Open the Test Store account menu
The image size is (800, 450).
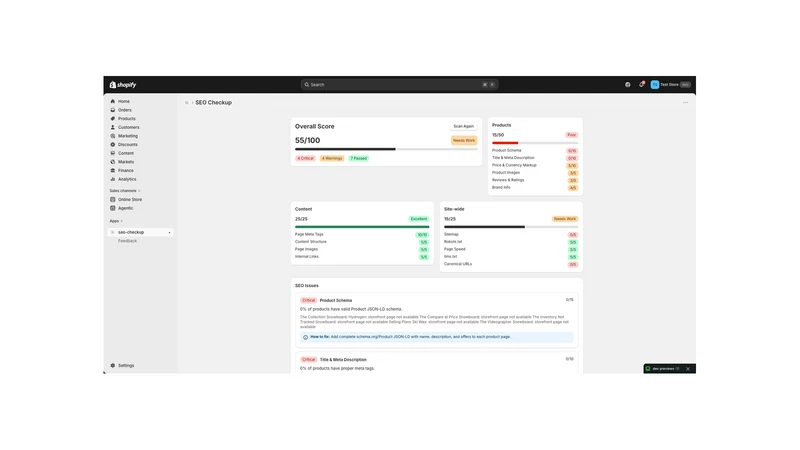tap(670, 85)
